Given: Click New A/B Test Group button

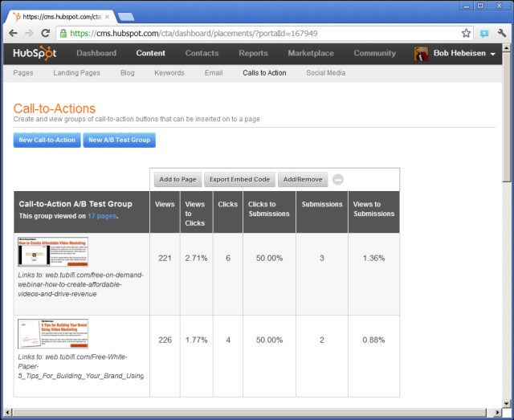Looking at the screenshot, I should (x=119, y=140).
